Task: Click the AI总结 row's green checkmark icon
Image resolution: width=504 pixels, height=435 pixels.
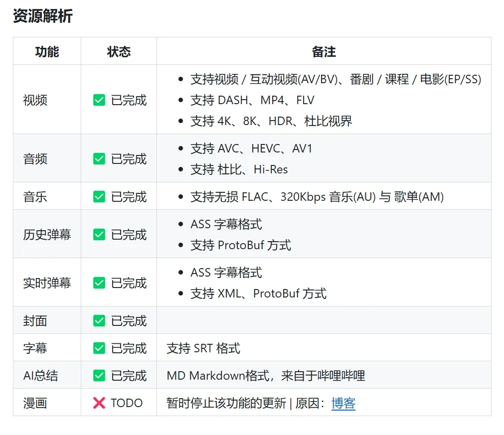Action: click(x=99, y=376)
